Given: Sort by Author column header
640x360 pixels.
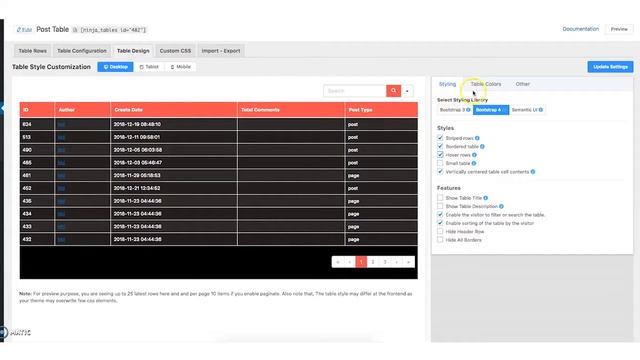Looking at the screenshot, I should [82, 110].
